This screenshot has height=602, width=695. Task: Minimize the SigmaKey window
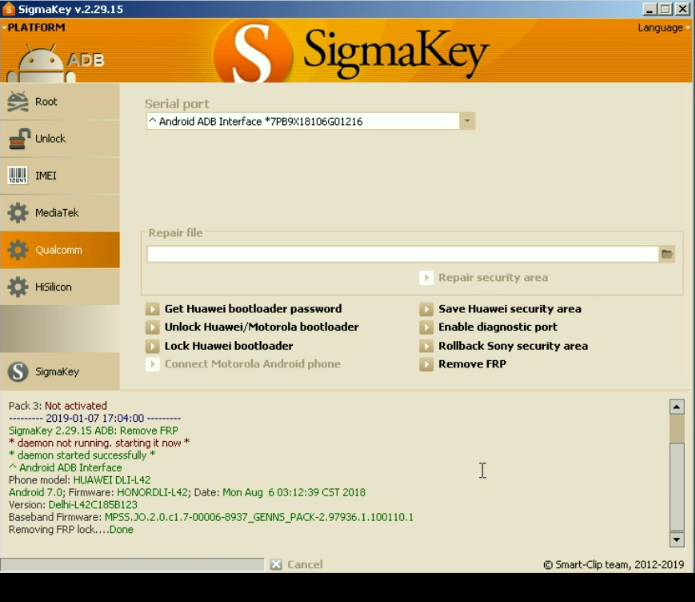pyautogui.click(x=649, y=9)
